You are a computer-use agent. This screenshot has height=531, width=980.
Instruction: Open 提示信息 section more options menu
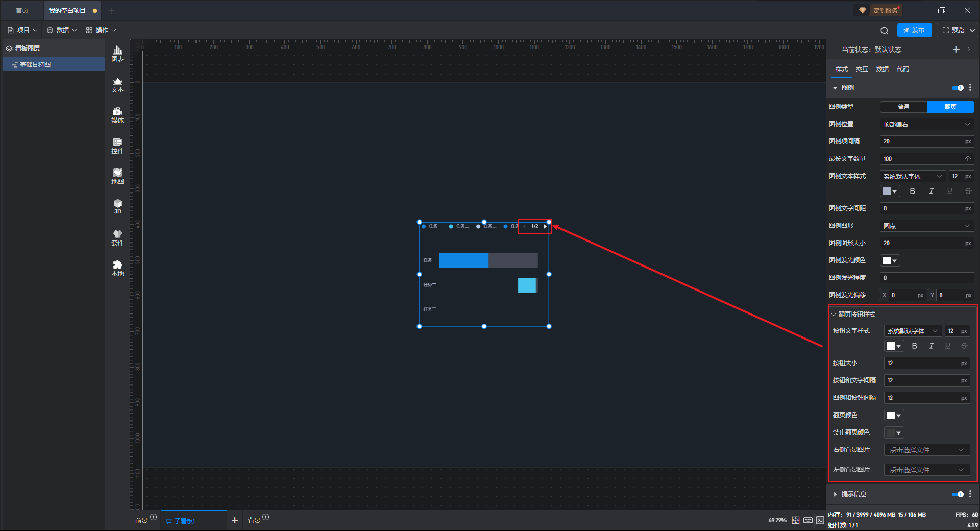click(x=970, y=494)
